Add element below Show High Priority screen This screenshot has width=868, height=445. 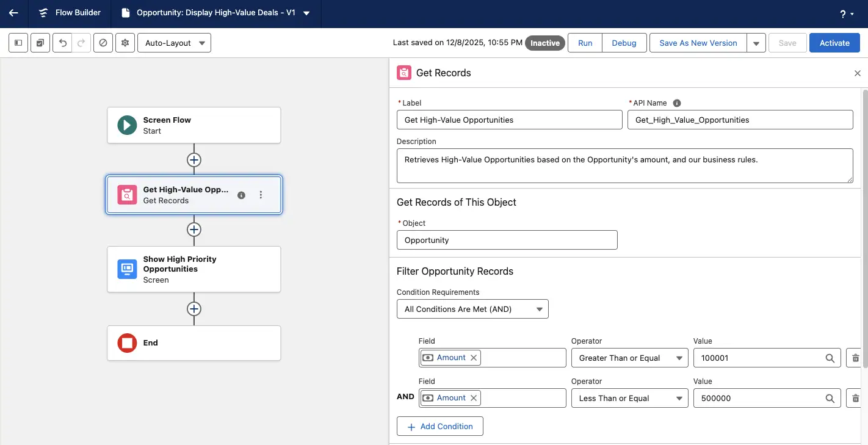(194, 309)
